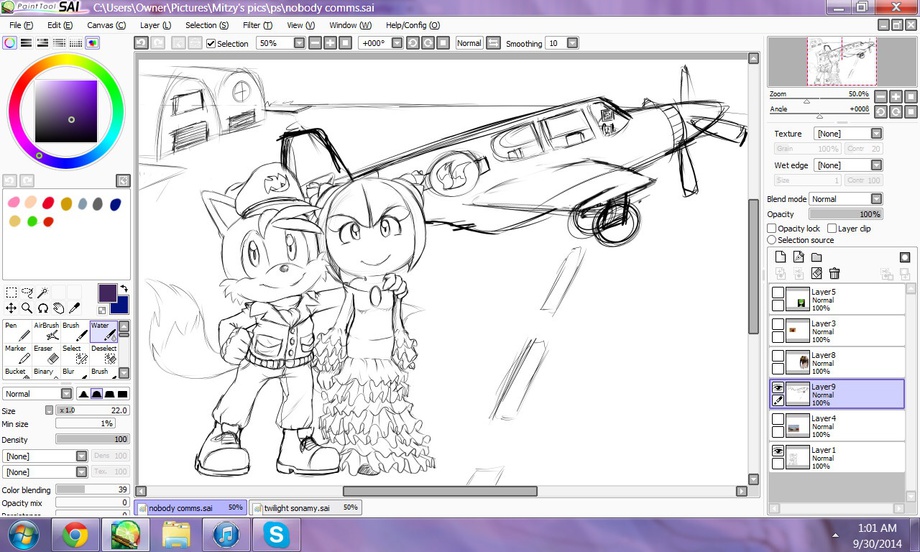Open the Filter menu
Image resolution: width=920 pixels, height=552 pixels.
click(x=258, y=25)
